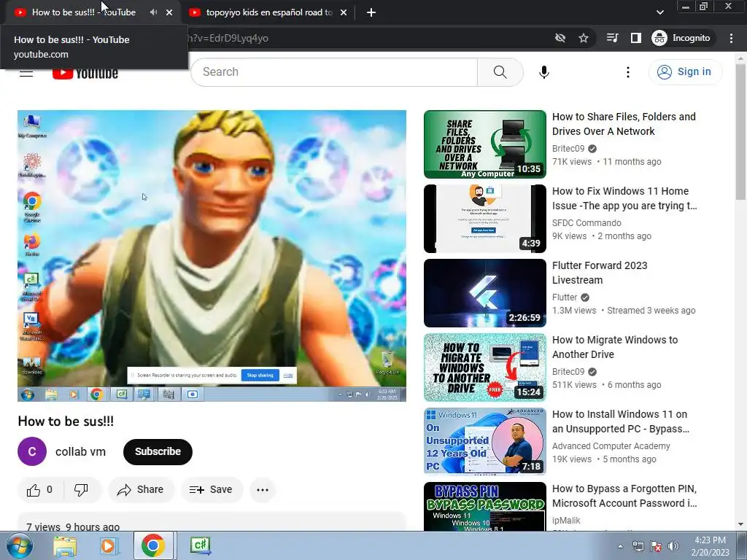
Task: Open more actions ellipsis under video
Action: coord(263,489)
